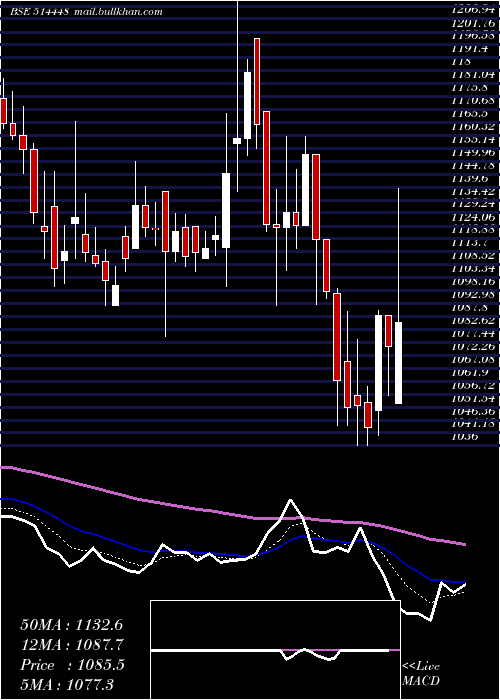This screenshot has width=500, height=700.
Task: Select the 1181.04 price level label
Action: (x=473, y=75)
